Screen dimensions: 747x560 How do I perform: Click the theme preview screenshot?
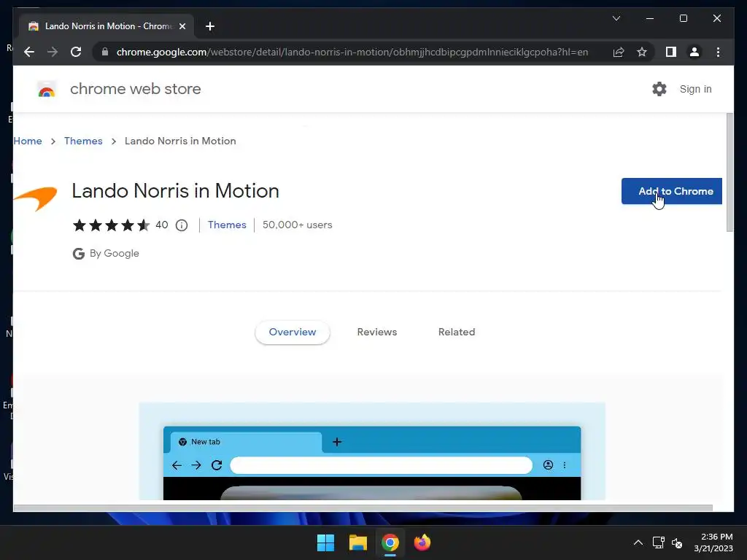[372, 451]
